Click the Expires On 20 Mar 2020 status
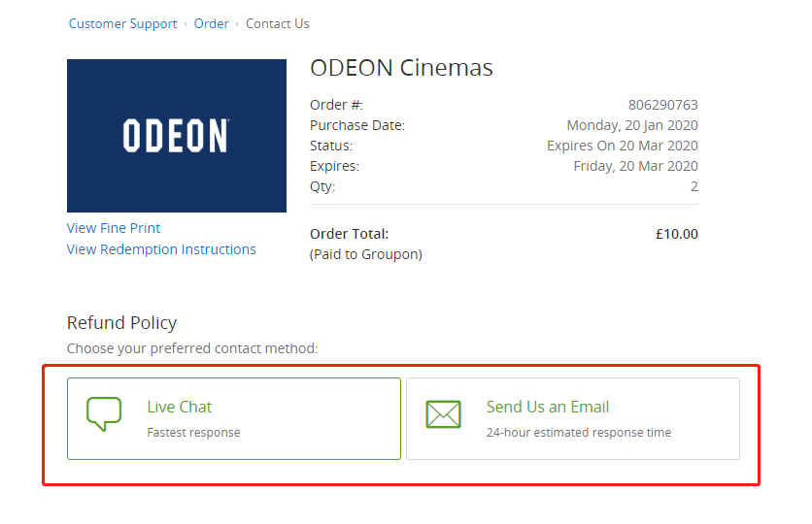 [x=623, y=146]
